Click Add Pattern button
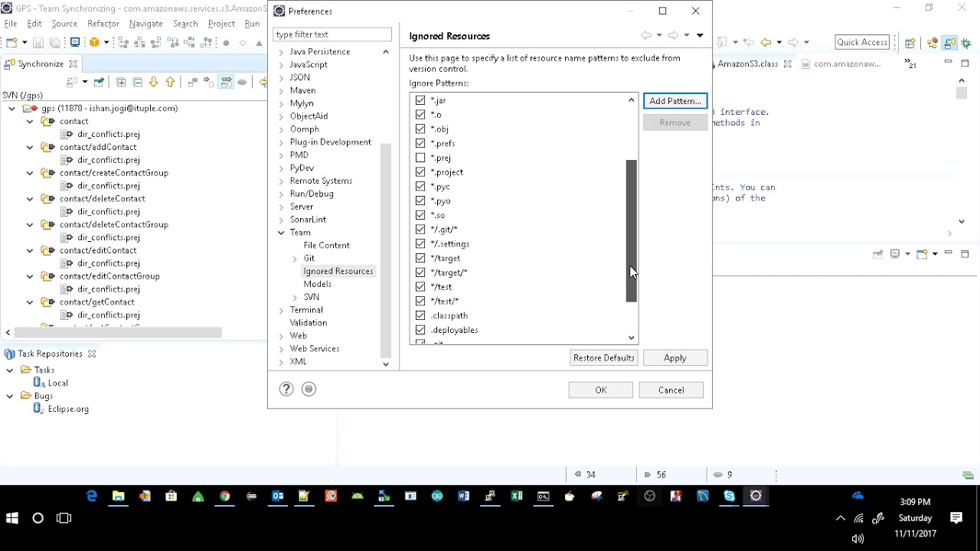The width and height of the screenshot is (980, 551). 675,101
